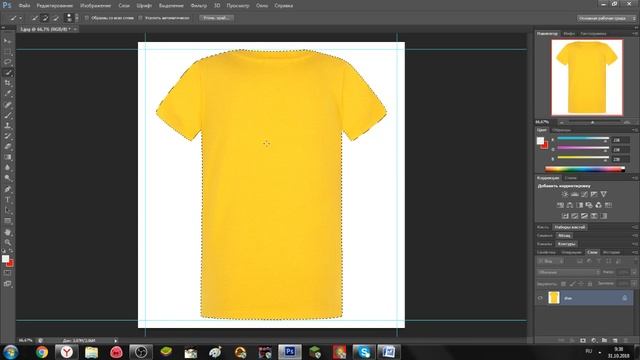The width and height of the screenshot is (640, 360).
Task: Add a Levels adjustment
Action: 575,194
